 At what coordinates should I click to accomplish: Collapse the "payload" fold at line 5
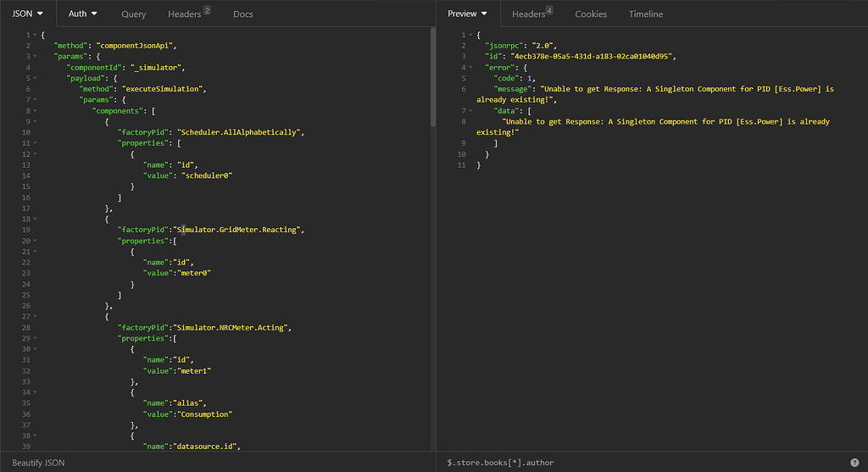[x=35, y=78]
